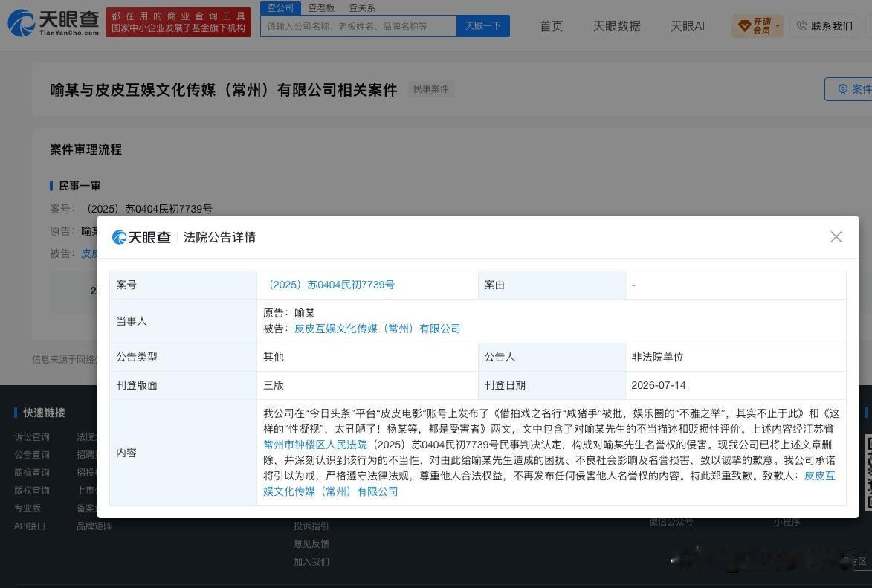Open the defendant link 皮皮互娱文化传媒（常州）有限公司 under 当事人
Screen dimensions: 872x588
click(377, 329)
